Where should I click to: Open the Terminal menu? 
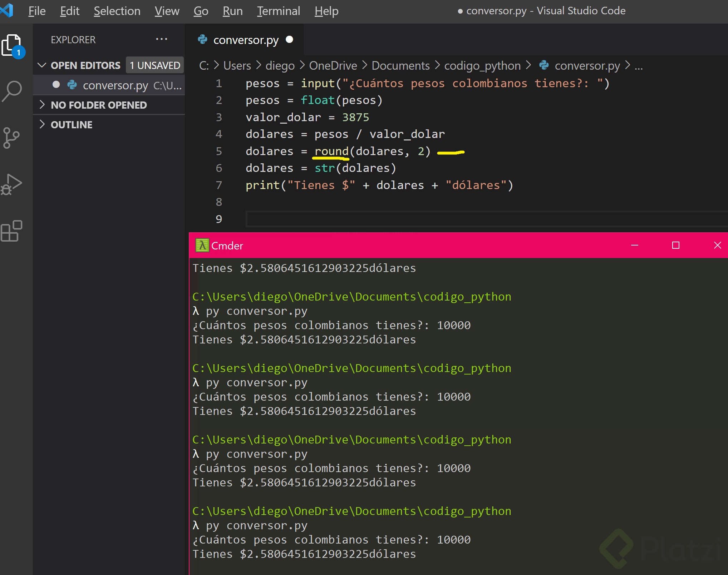click(279, 11)
